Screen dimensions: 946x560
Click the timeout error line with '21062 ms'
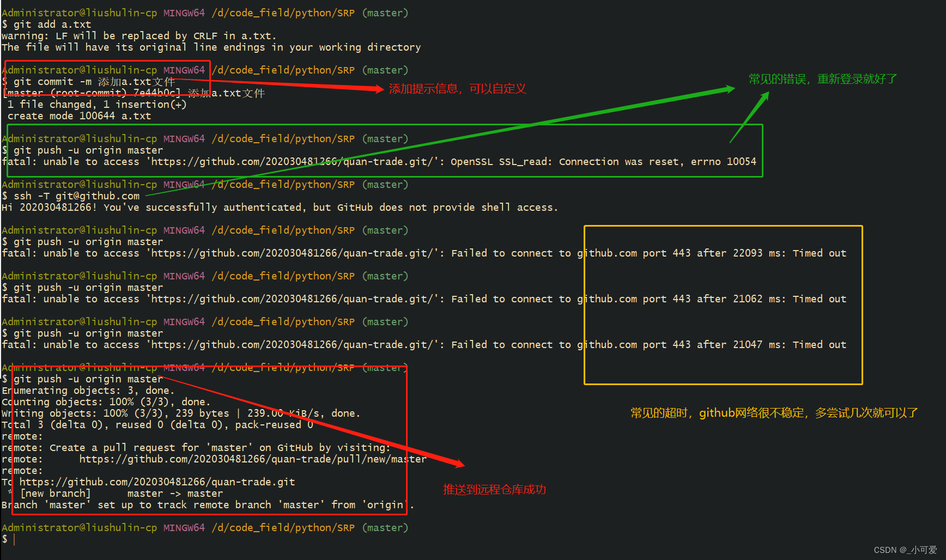tap(424, 299)
